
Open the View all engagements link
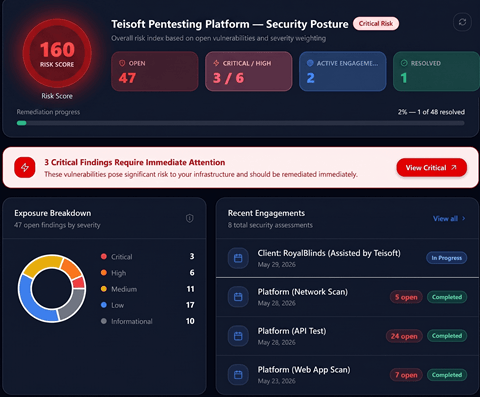pos(449,219)
